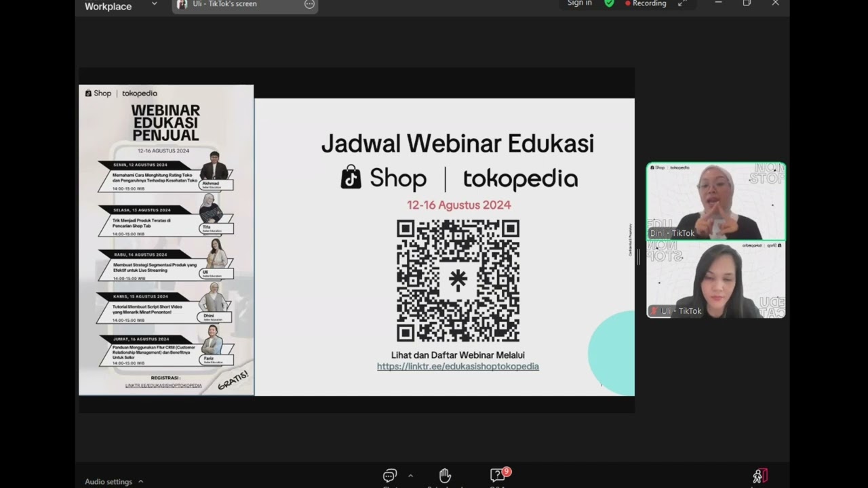The height and width of the screenshot is (488, 868).
Task: Click the Recording indicator
Action: 646,3
